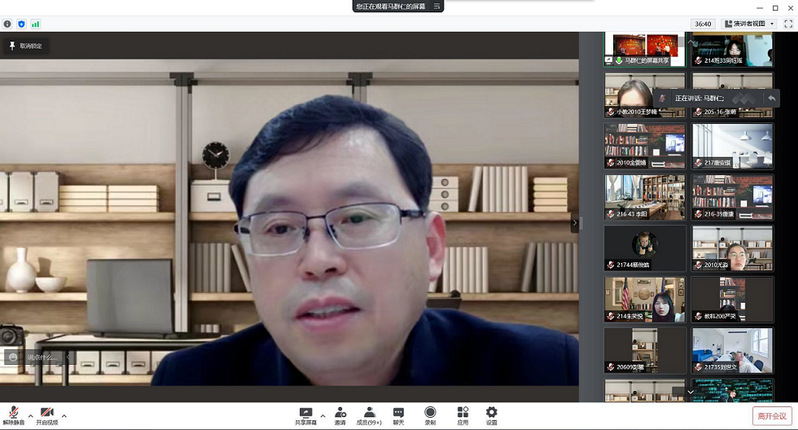This screenshot has width=798, height=430.
Task: Open the apps panel
Action: 462,415
